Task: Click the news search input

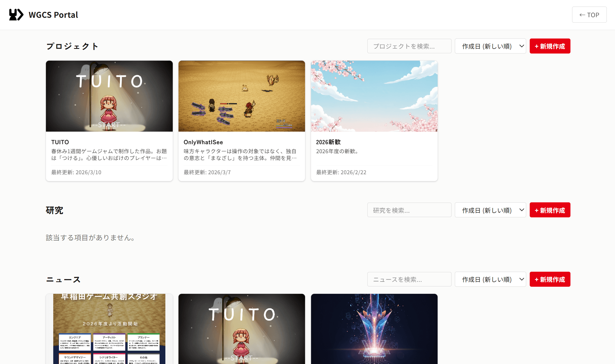Action: (409, 279)
